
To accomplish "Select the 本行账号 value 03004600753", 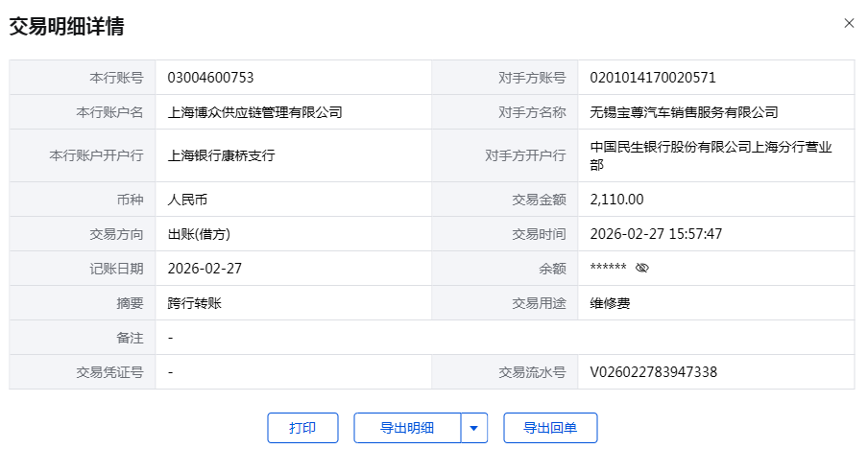I will (x=210, y=78).
